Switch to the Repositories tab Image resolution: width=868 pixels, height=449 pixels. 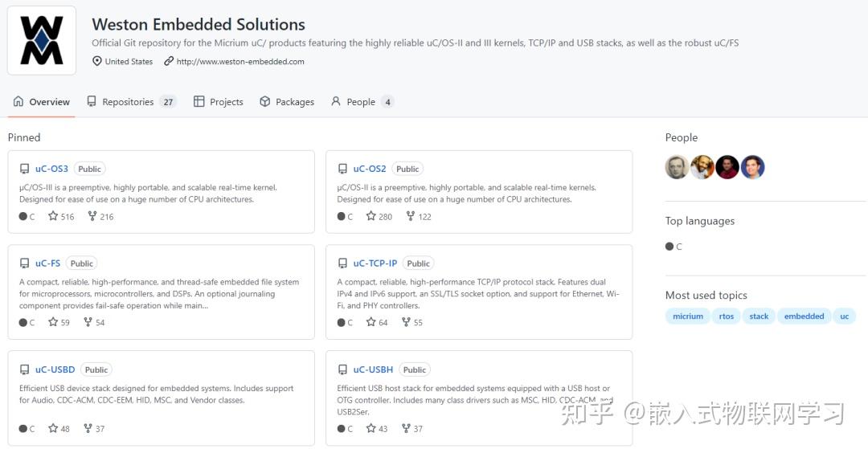click(x=127, y=102)
